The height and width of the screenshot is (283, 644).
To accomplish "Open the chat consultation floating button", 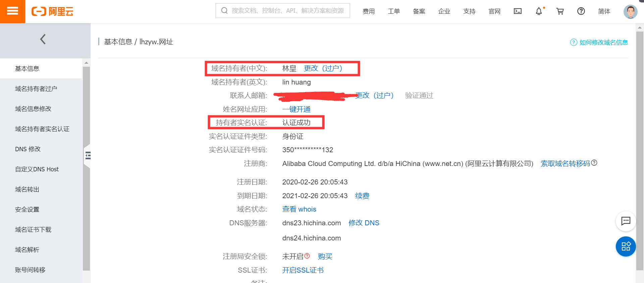I will [626, 221].
